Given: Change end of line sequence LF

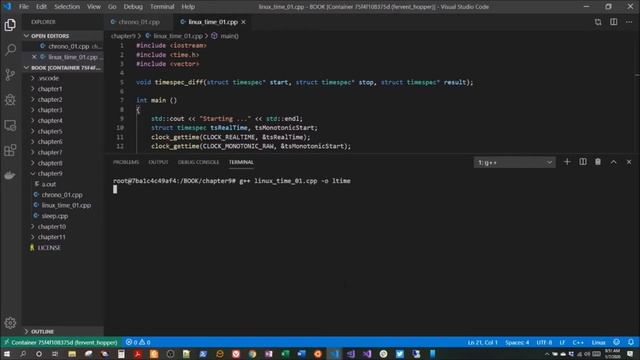Looking at the screenshot, I should tap(562, 342).
